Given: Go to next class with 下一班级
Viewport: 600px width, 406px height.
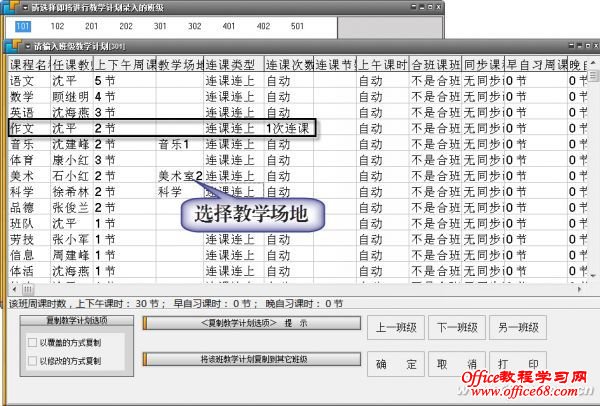Looking at the screenshot, I should (x=457, y=328).
